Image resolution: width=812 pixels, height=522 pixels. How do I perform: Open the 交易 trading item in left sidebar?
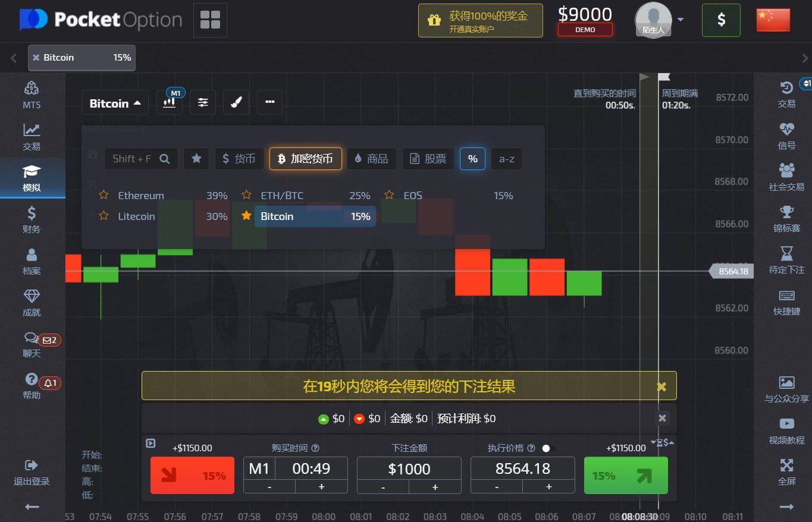pos(32,137)
